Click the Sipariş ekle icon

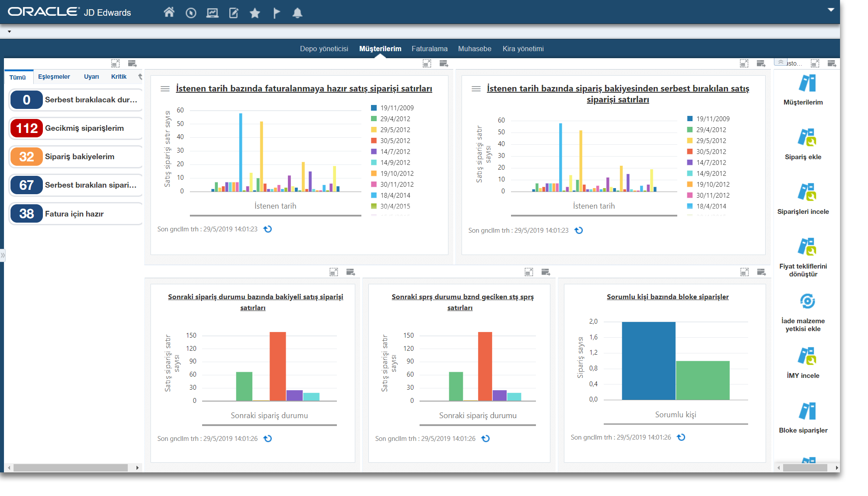click(807, 138)
